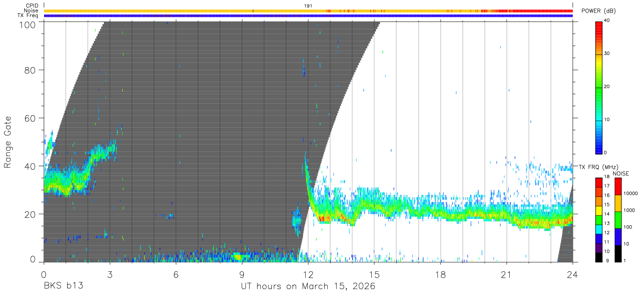The height and width of the screenshot is (297, 644).
Task: Click the NOISE legend title
Action: point(620,173)
